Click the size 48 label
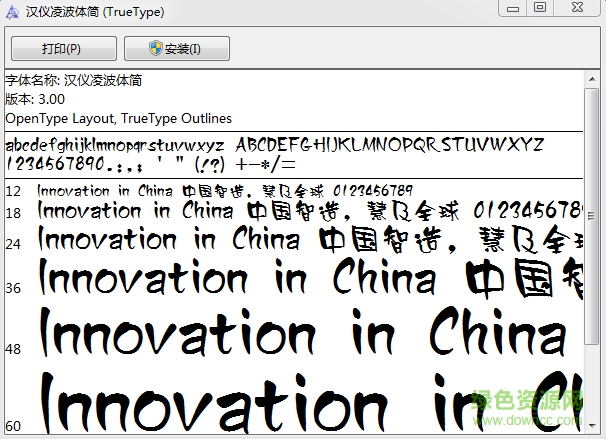The image size is (606, 439). (x=13, y=349)
